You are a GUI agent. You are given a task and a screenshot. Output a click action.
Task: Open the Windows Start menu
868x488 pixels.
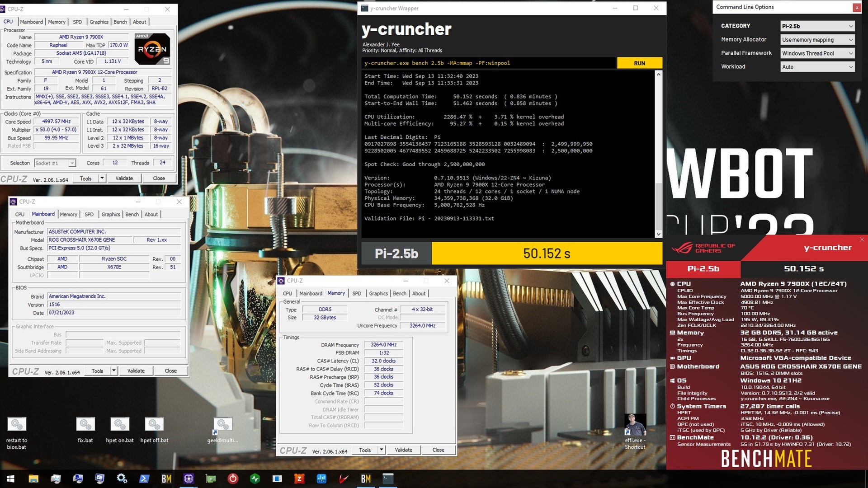pyautogui.click(x=11, y=479)
